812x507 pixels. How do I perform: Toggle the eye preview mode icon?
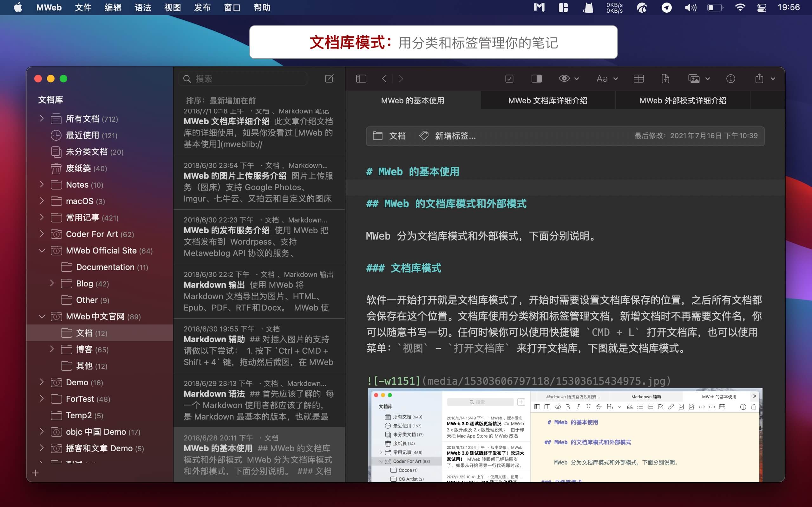[x=564, y=79]
